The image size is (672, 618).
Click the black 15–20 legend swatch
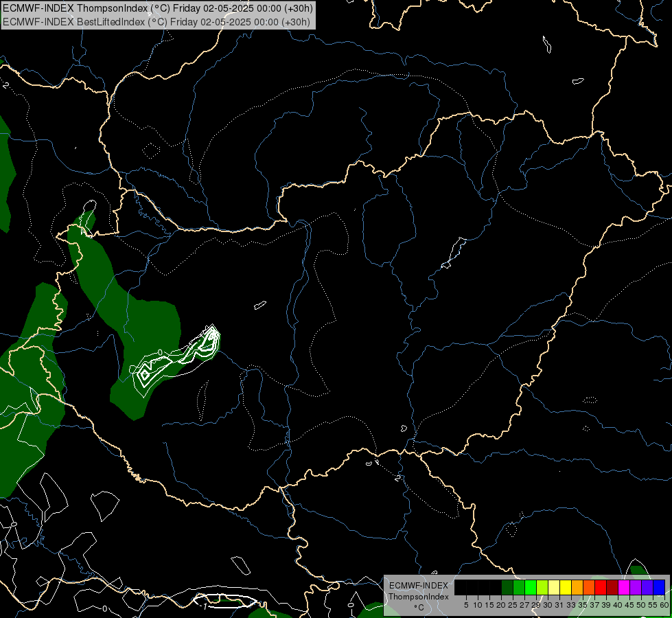[x=496, y=588]
